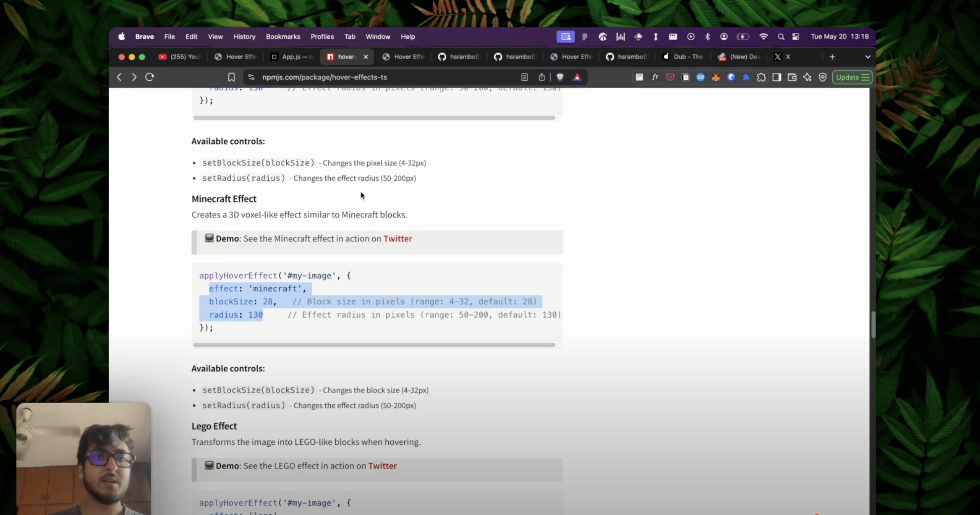Image resolution: width=980 pixels, height=515 pixels.
Task: Open the Extensions puzzle piece menu
Action: point(761,77)
